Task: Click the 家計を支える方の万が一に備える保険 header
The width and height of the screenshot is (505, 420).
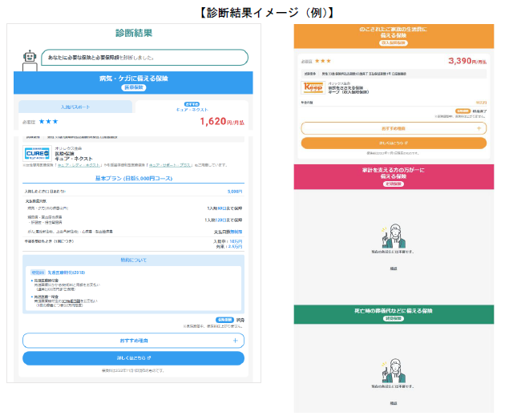Action: point(394,176)
